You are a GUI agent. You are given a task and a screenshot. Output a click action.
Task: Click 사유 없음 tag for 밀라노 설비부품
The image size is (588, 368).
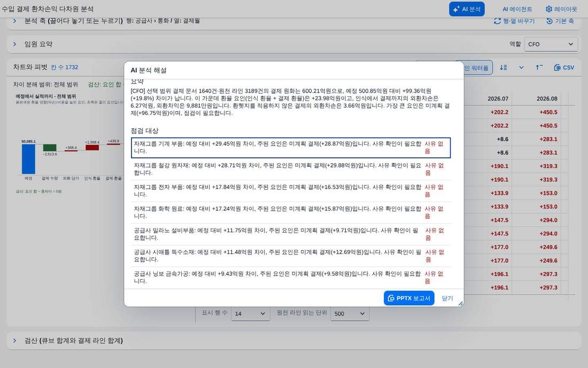(434, 234)
